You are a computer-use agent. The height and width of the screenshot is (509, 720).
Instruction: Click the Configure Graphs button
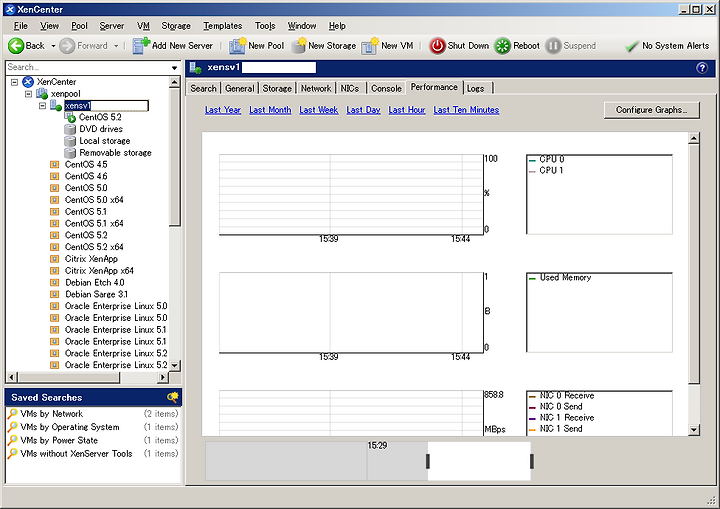coord(652,110)
